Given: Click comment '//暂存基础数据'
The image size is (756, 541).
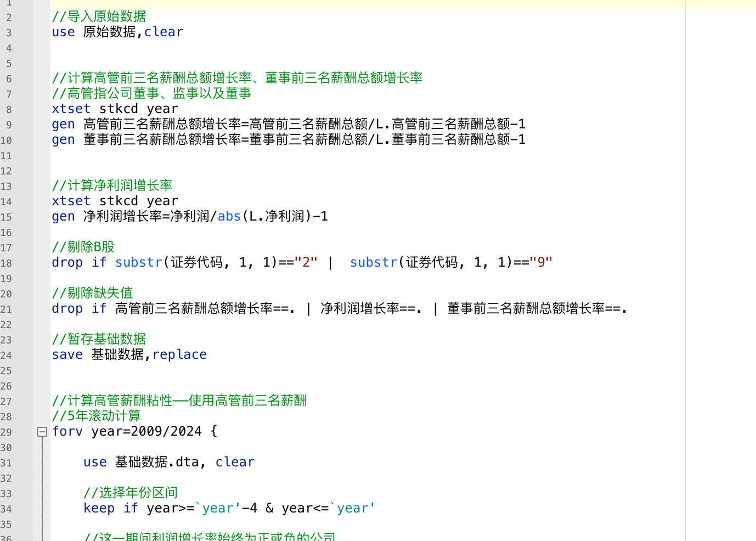Looking at the screenshot, I should pos(99,340).
